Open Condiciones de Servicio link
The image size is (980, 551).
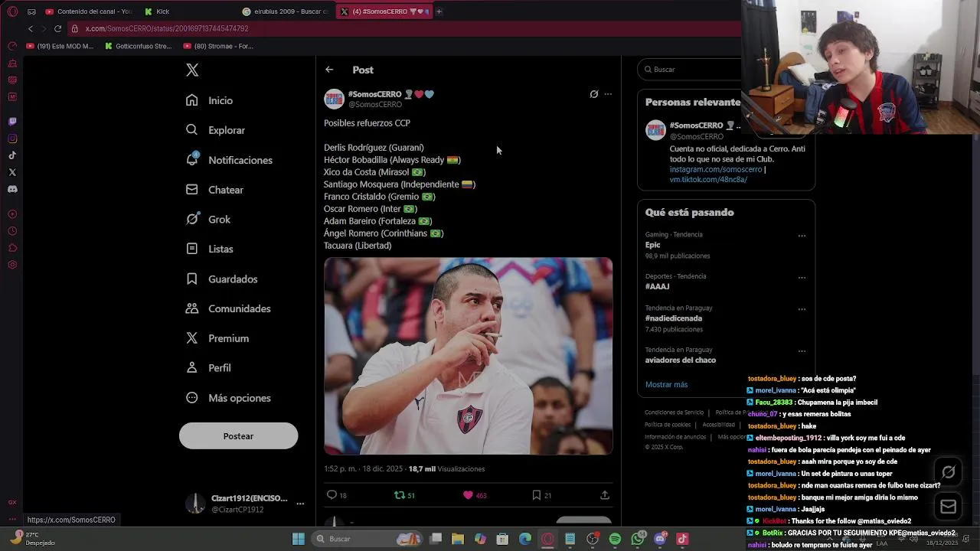pos(674,412)
